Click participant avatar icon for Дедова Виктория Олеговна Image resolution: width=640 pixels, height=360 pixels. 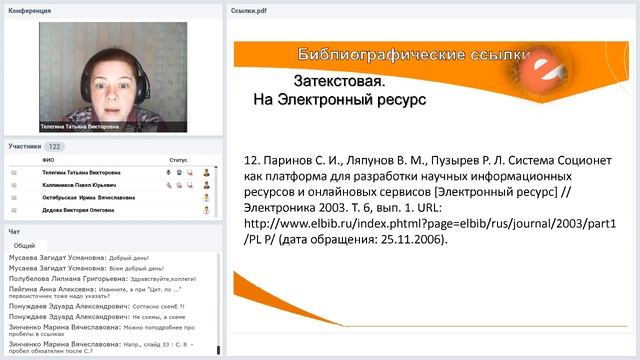[207, 211]
